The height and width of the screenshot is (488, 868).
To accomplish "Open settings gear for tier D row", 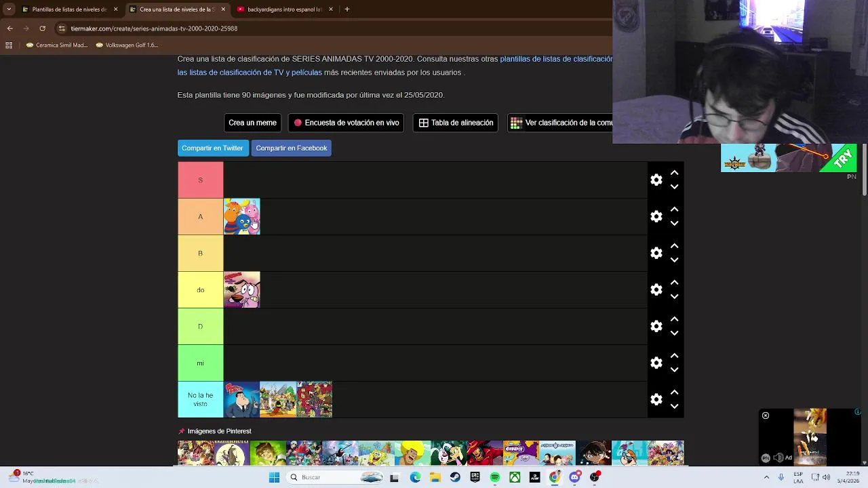I will (x=656, y=326).
